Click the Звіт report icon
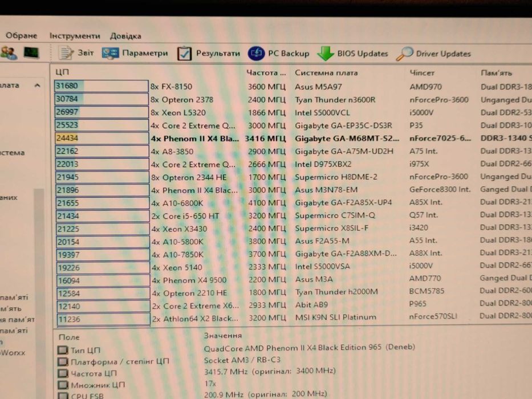 tap(66, 53)
